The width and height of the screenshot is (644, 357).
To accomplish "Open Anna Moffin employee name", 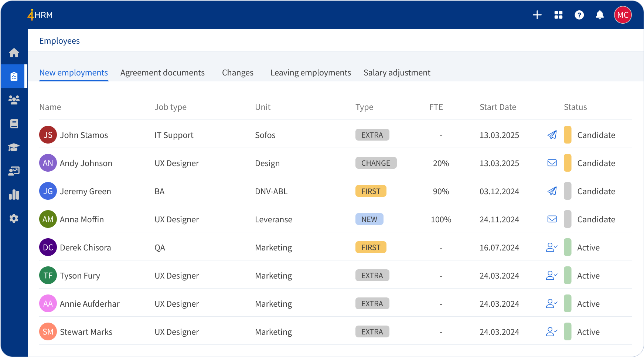I will tap(82, 219).
